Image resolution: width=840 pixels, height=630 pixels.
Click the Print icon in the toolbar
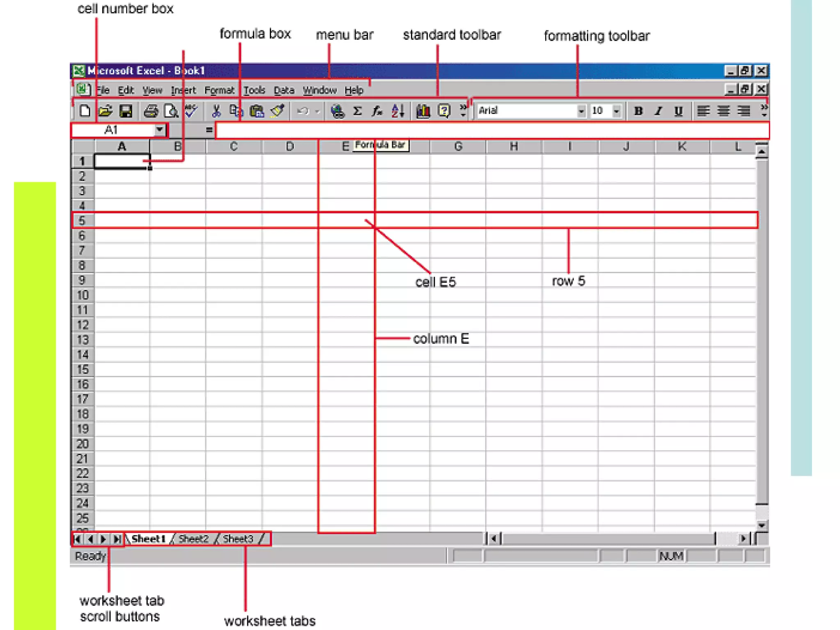coord(151,111)
